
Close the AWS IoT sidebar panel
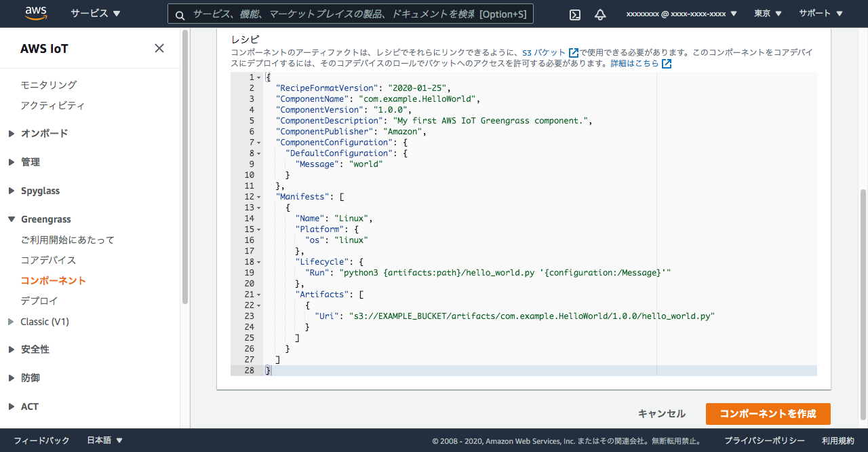click(159, 48)
